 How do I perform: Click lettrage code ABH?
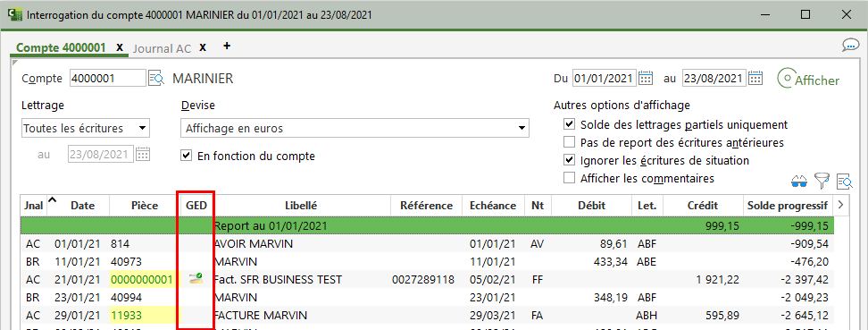pyautogui.click(x=647, y=315)
